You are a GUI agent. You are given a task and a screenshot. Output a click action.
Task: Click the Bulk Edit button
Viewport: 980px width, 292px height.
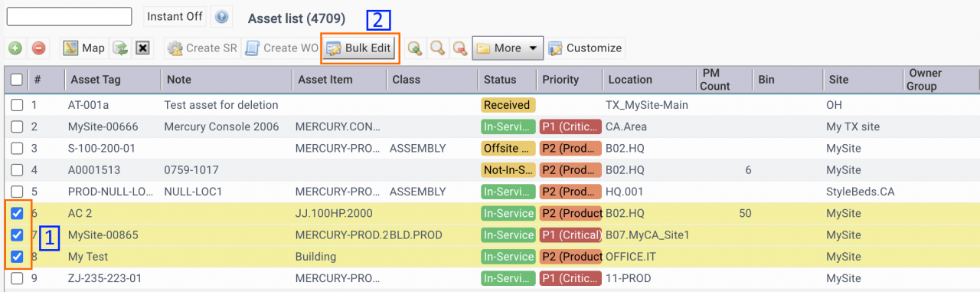(x=360, y=48)
